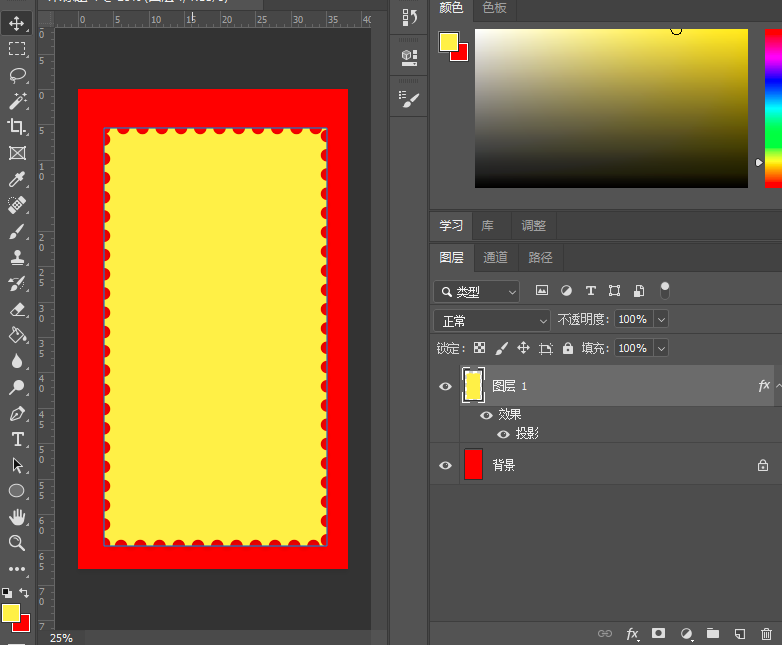Lock all layer attributes
The image size is (782, 645).
568,348
